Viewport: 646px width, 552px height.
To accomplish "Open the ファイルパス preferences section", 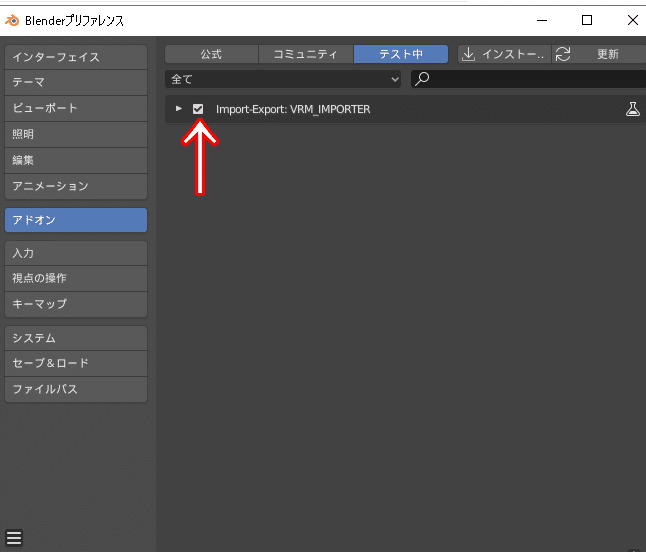I will pyautogui.click(x=76, y=389).
